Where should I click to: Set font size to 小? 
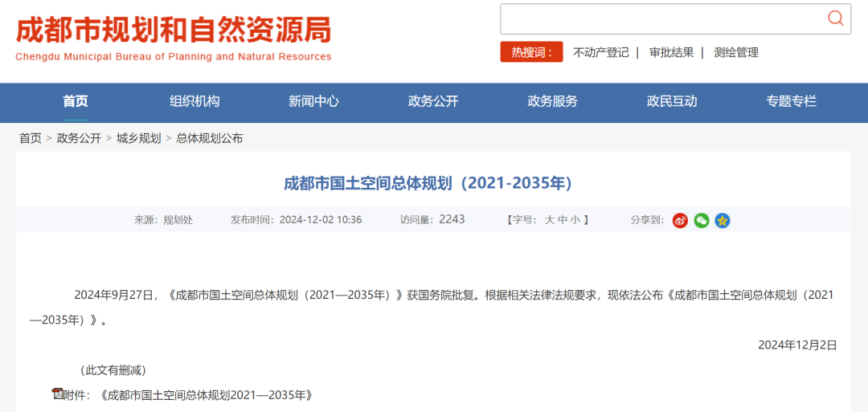575,220
